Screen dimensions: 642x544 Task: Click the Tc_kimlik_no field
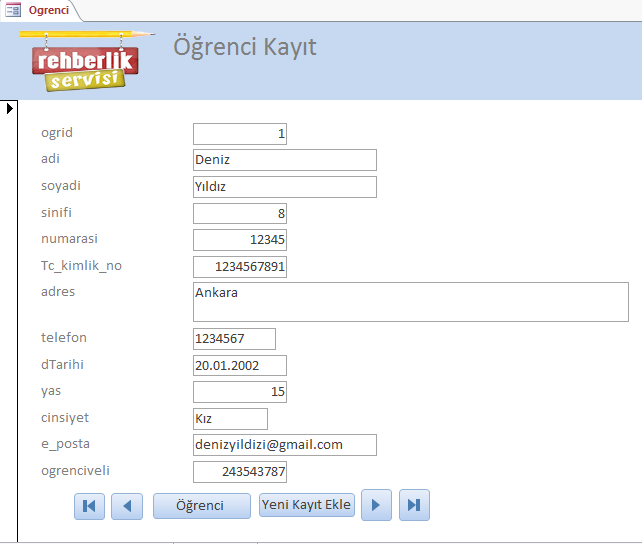[240, 267]
